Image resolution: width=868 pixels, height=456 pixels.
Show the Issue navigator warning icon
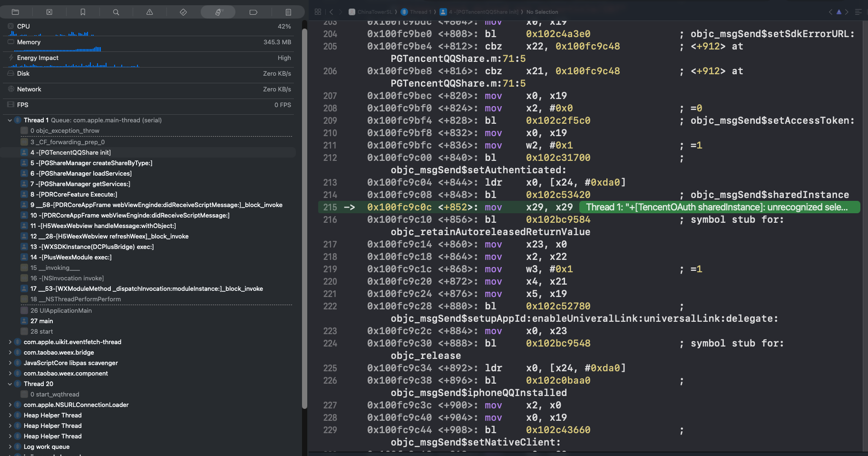point(149,12)
